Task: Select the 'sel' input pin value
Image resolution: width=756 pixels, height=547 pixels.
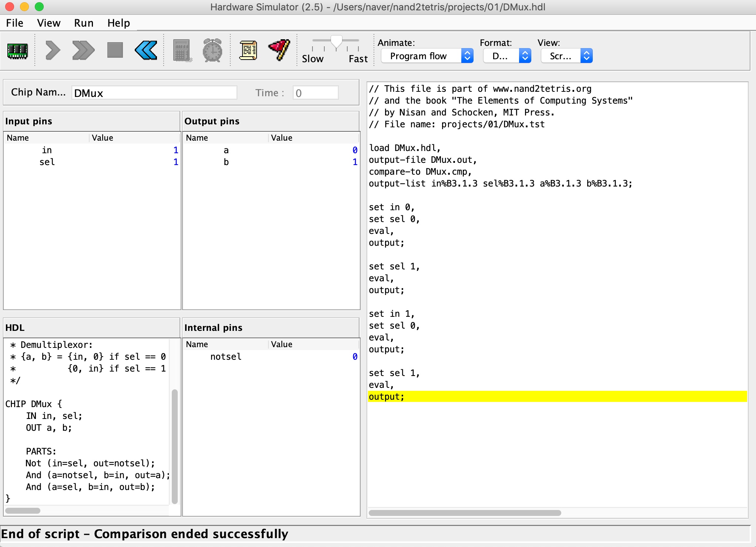Action: click(176, 162)
